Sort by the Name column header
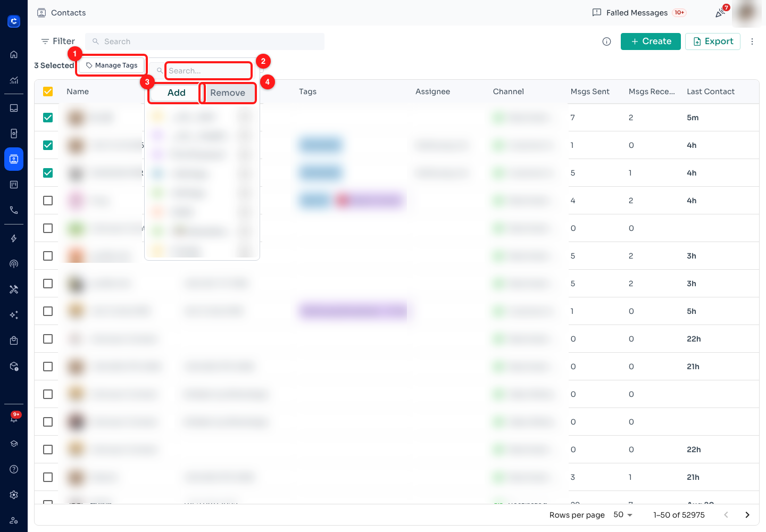Viewport: 766px width, 532px height. (x=78, y=92)
